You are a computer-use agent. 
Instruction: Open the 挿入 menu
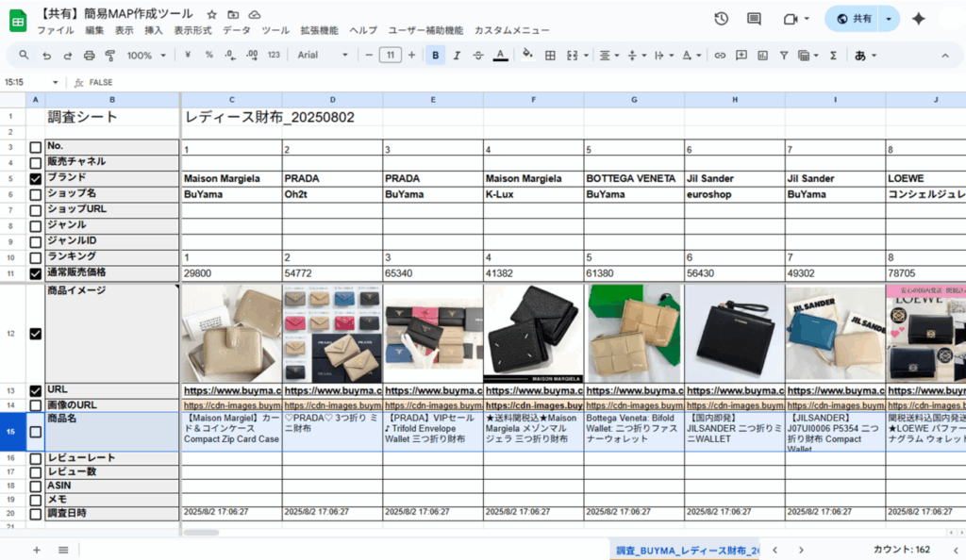154,30
